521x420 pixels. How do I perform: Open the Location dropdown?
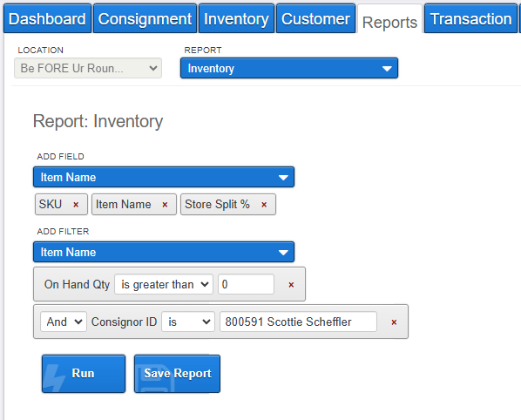coord(88,68)
